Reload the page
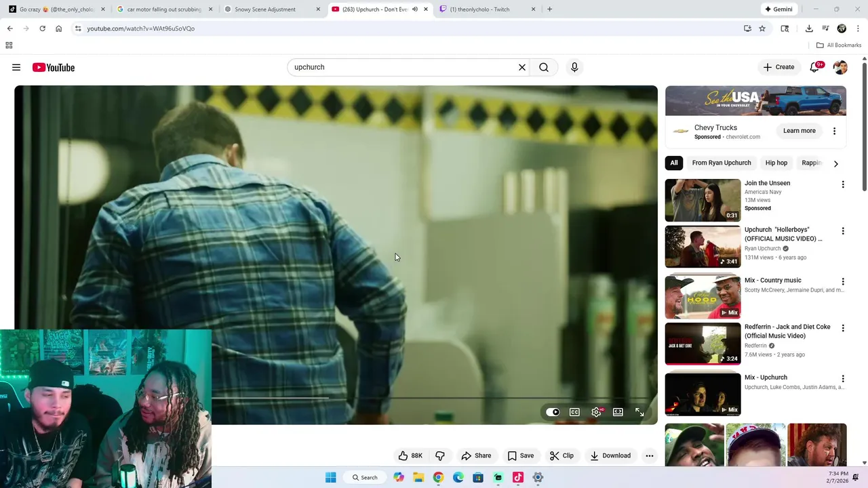 point(42,28)
